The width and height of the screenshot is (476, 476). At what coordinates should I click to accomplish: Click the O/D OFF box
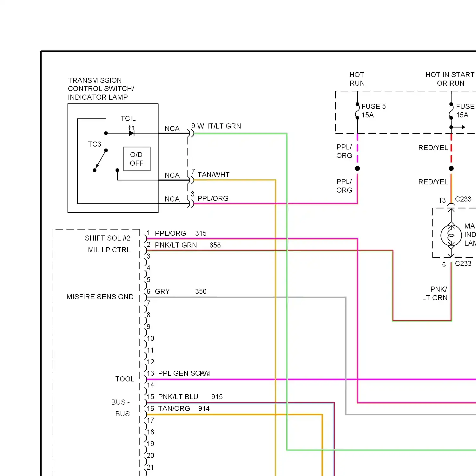coord(137,159)
